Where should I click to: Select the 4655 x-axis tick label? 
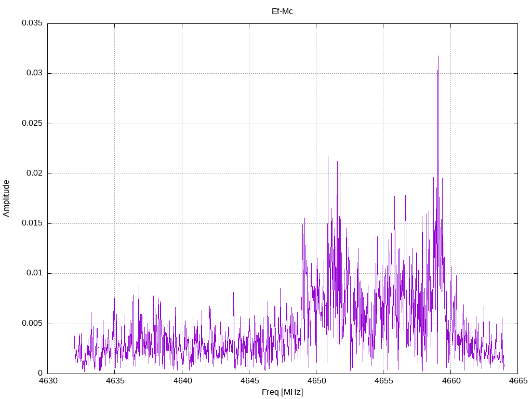tap(383, 381)
